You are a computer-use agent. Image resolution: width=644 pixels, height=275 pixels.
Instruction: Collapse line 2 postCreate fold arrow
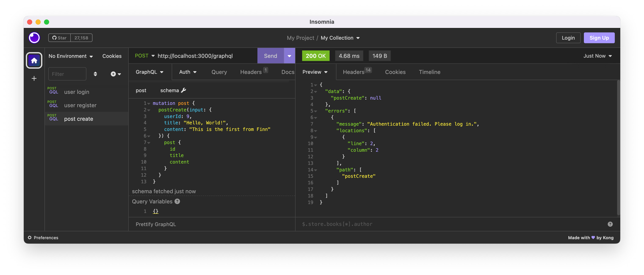(x=149, y=110)
